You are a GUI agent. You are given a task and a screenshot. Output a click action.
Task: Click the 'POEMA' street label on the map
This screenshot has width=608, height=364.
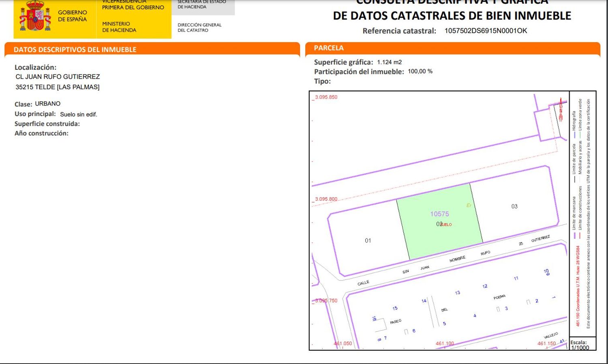tap(499, 297)
